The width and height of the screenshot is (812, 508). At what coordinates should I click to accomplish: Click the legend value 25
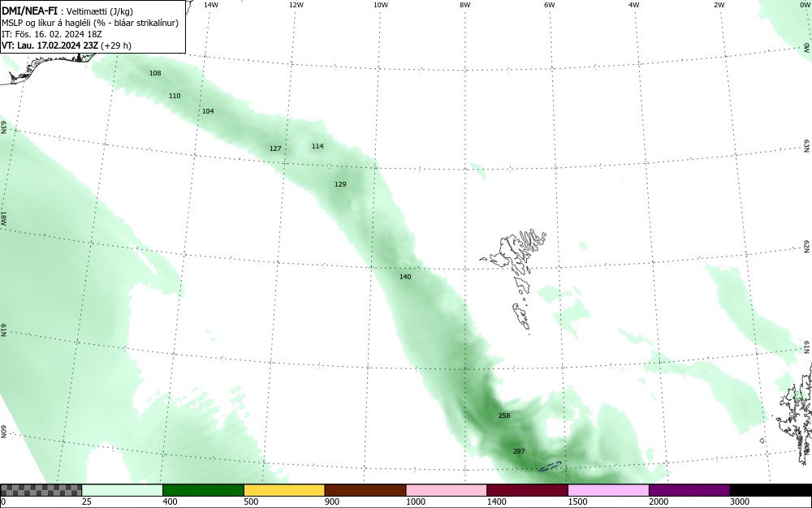tap(87, 502)
